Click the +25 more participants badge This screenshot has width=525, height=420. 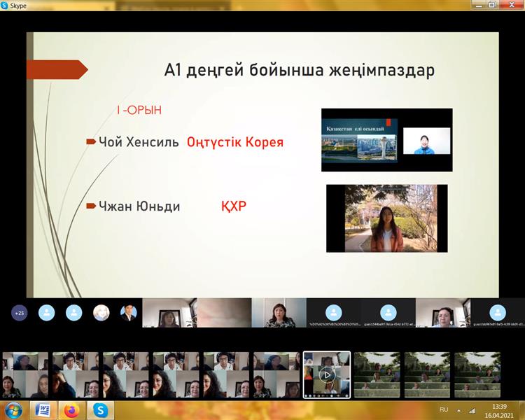[x=19, y=313]
